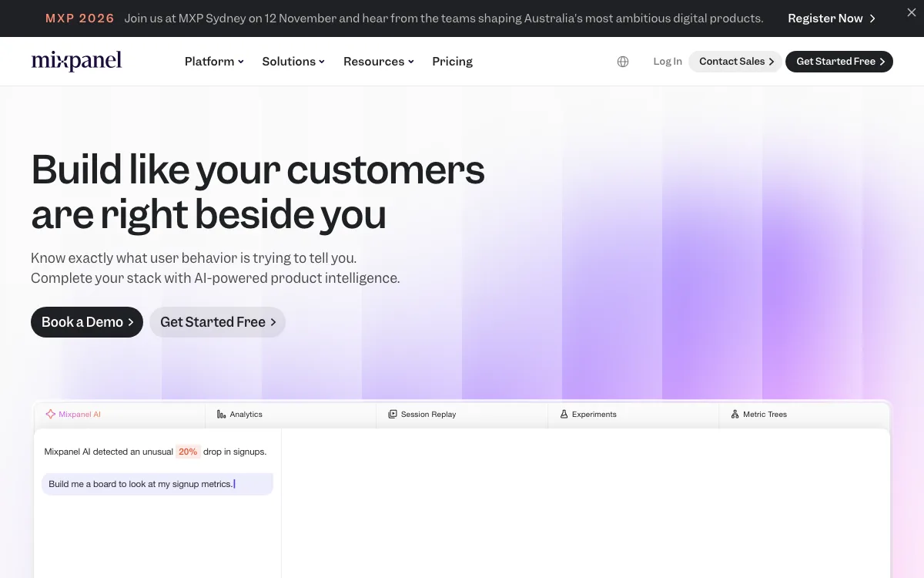Click the Book a Demo button
The width and height of the screenshot is (924, 578).
click(x=87, y=322)
